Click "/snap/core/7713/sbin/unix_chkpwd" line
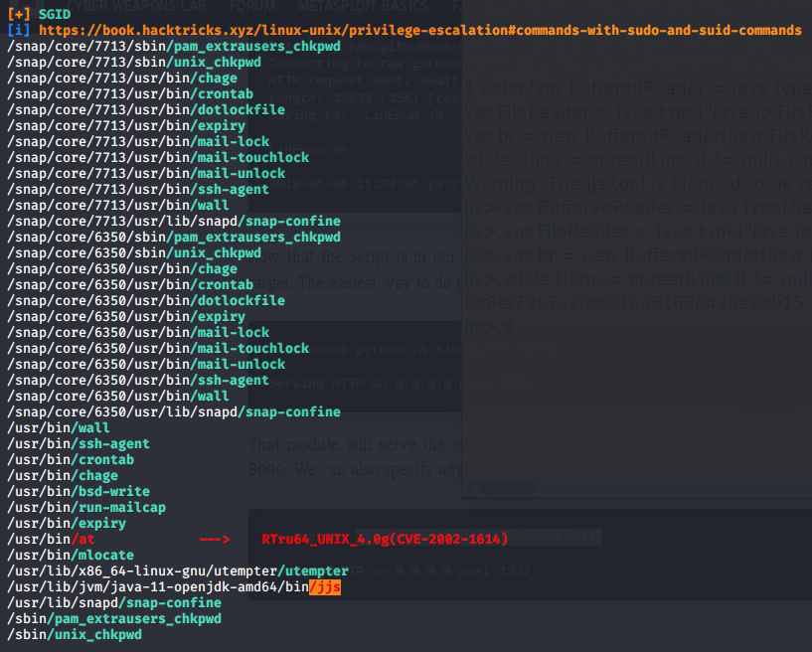Image resolution: width=812 pixels, height=652 pixels. pyautogui.click(x=134, y=63)
